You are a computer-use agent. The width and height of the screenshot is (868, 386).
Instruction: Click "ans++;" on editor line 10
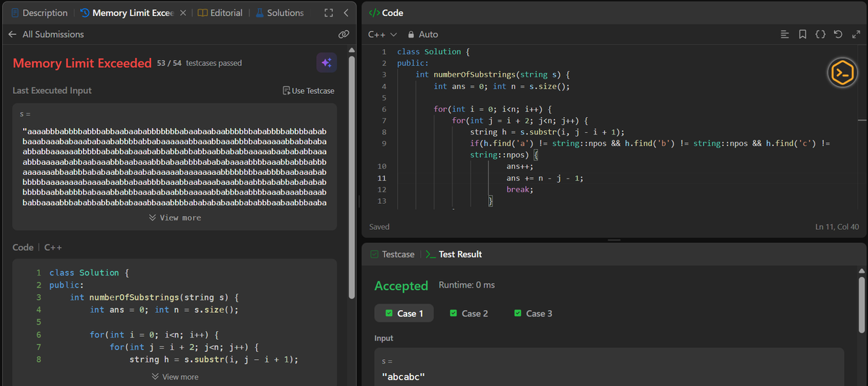point(519,166)
